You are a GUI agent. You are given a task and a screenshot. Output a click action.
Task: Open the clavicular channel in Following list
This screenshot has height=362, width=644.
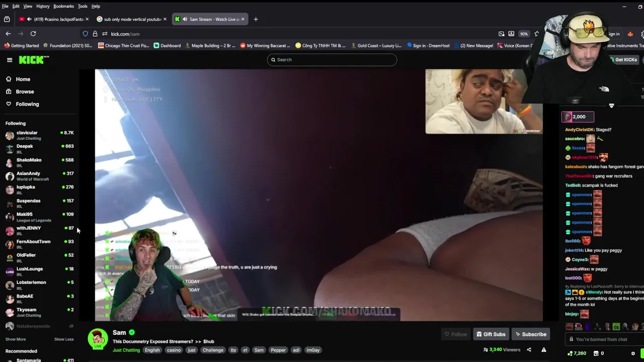[x=39, y=135]
